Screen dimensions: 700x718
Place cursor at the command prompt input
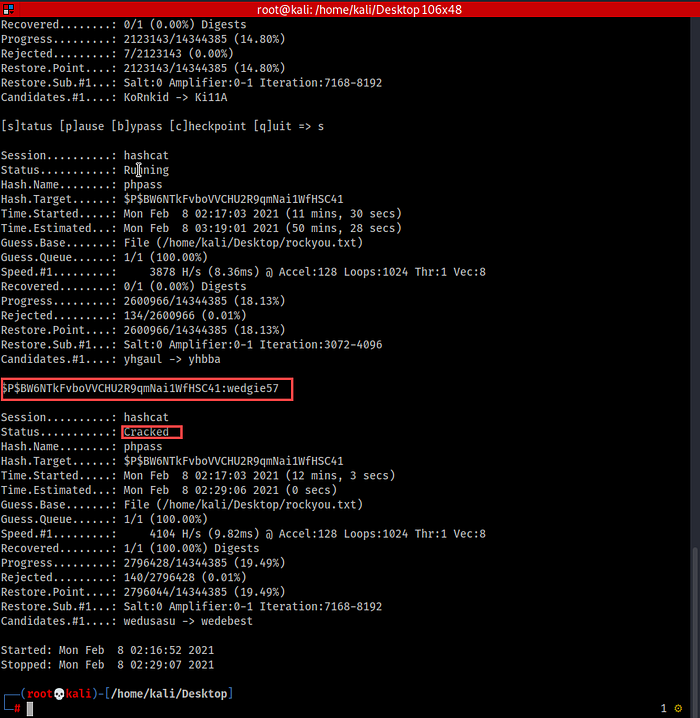(30, 708)
